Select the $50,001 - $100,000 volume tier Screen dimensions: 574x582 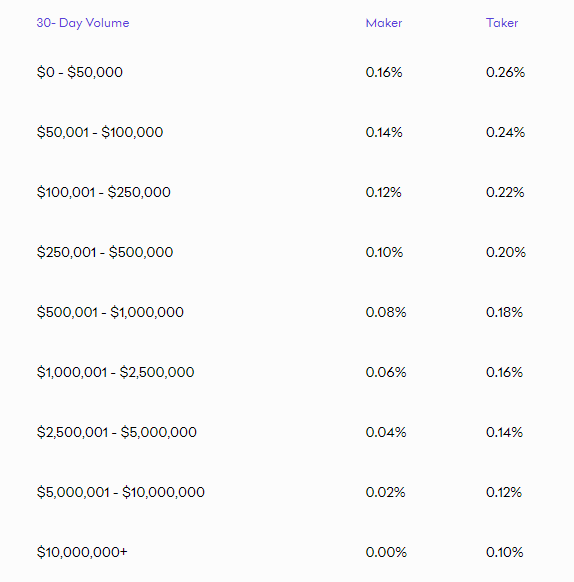click(x=100, y=132)
